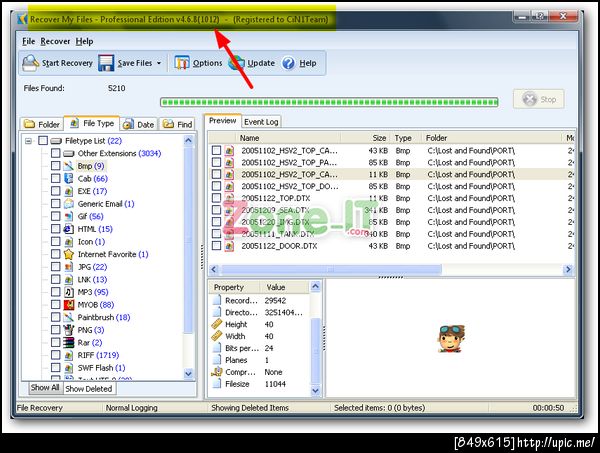Switch to the Date tab
This screenshot has width=600, height=453.
[x=139, y=124]
